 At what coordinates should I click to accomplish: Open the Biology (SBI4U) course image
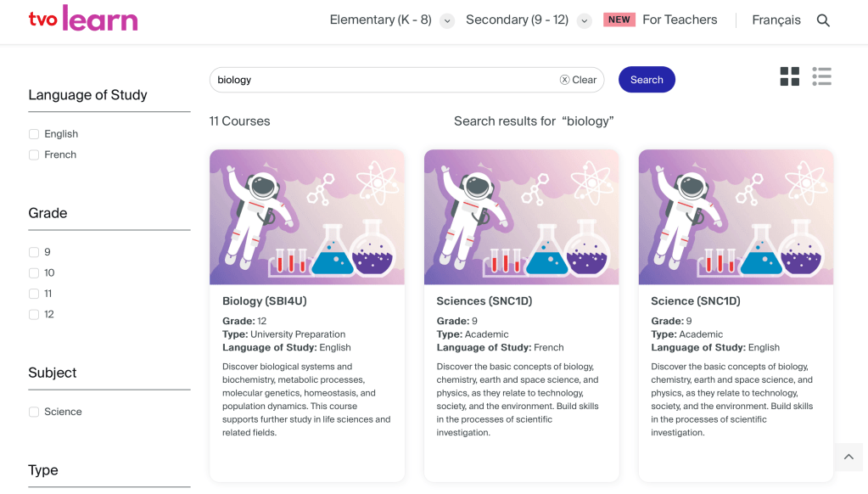[306, 217]
